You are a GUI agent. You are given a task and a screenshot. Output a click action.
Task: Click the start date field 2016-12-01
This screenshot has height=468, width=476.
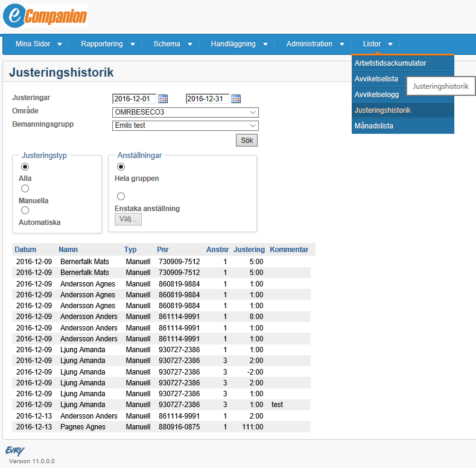point(134,99)
